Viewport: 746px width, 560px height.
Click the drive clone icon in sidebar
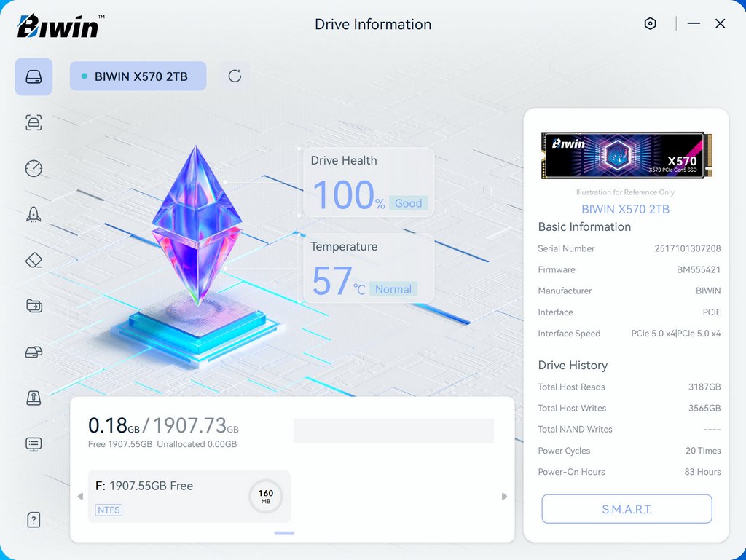pyautogui.click(x=34, y=352)
